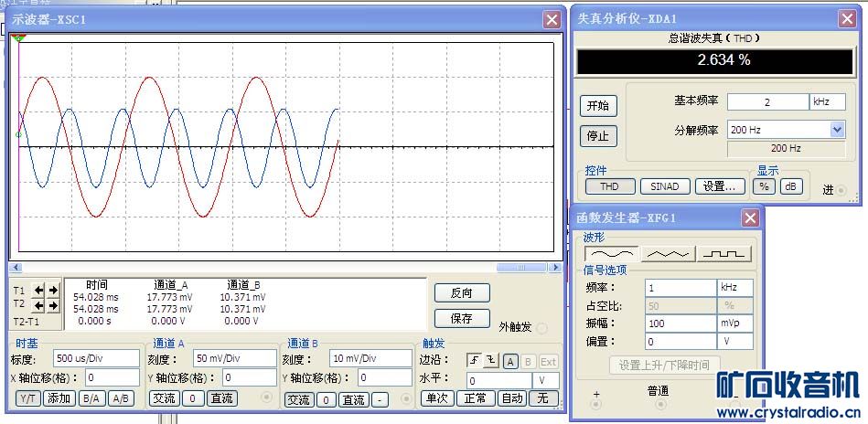Enable Y/T timebase display mode
868x424 pixels.
(27, 398)
